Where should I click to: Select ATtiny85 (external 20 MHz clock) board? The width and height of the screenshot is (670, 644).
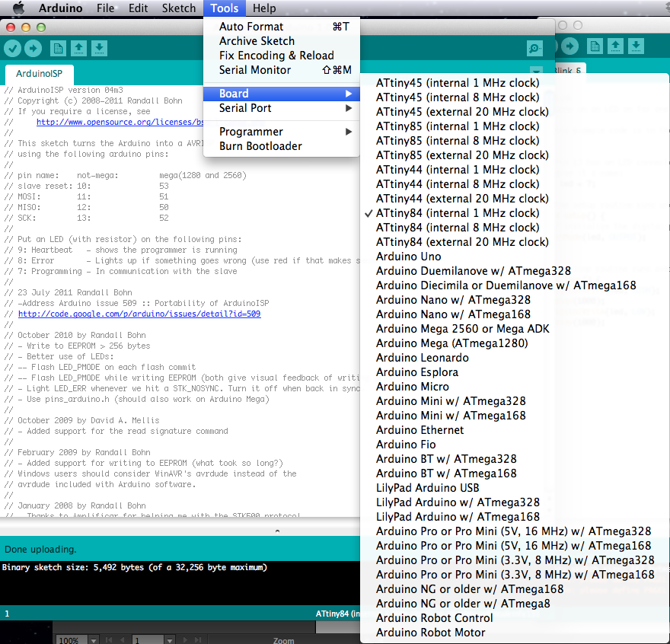(x=515, y=155)
